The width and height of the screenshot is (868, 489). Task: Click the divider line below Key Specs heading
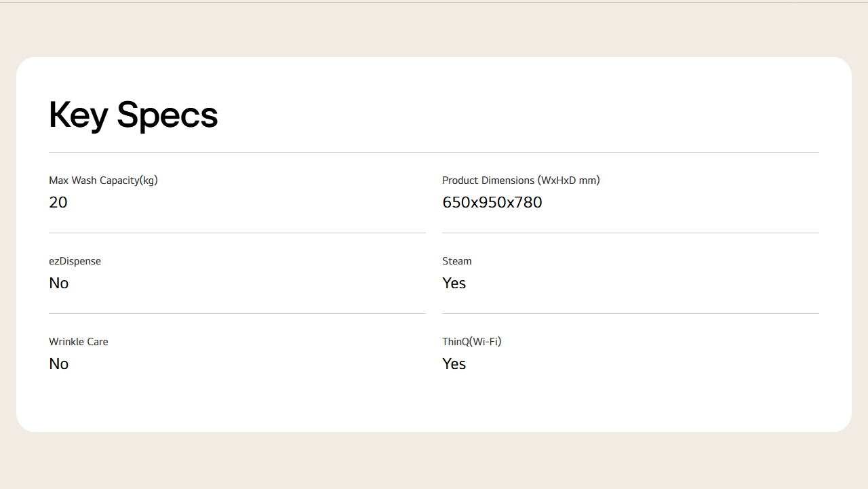click(434, 152)
